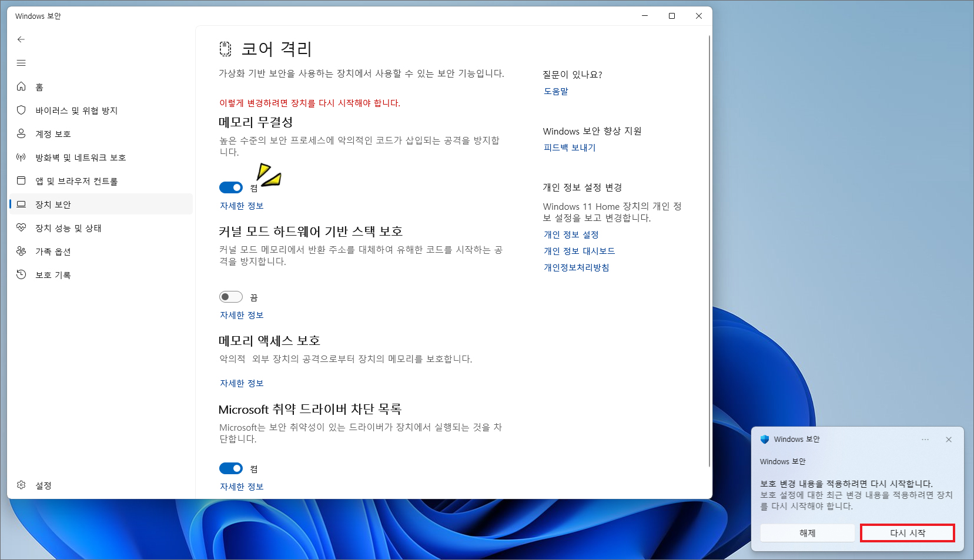Screen dimensions: 974x560
Task: Maximize the Windows 보안 window
Action: 672,16
